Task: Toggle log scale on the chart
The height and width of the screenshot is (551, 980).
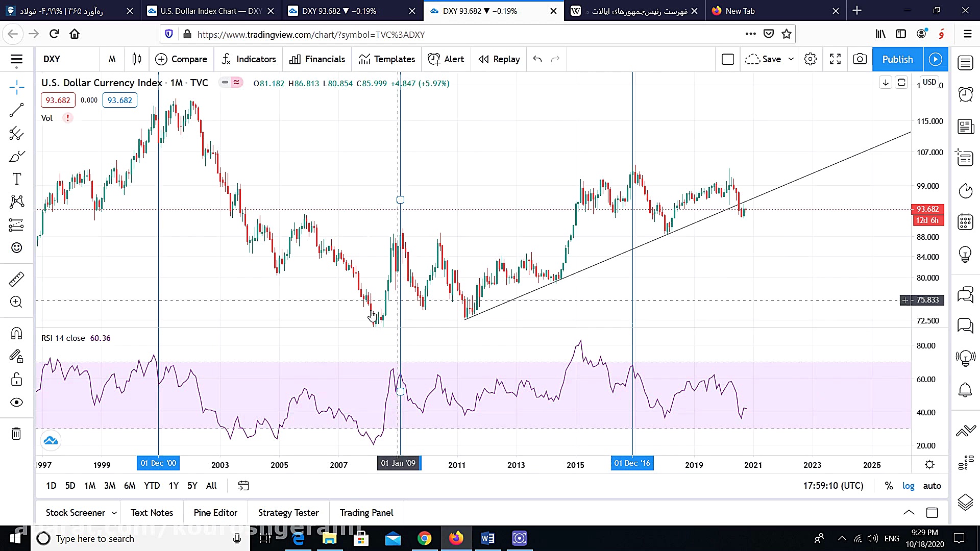Action: [x=908, y=486]
